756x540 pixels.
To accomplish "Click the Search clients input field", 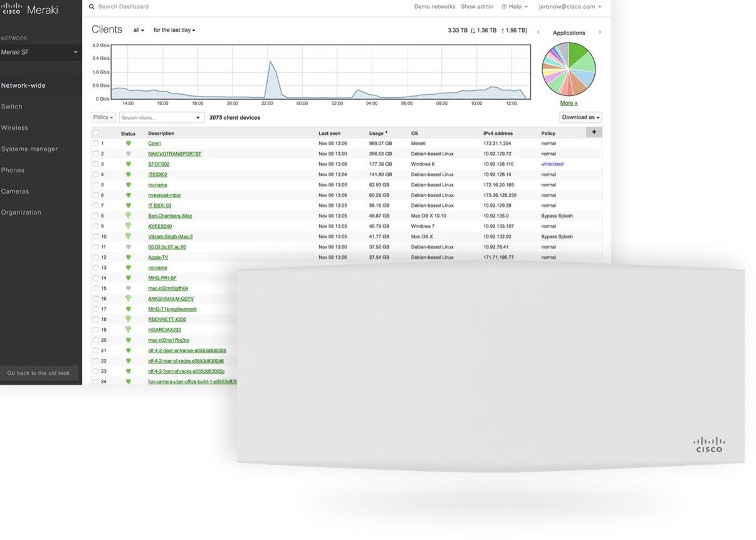I will (157, 118).
